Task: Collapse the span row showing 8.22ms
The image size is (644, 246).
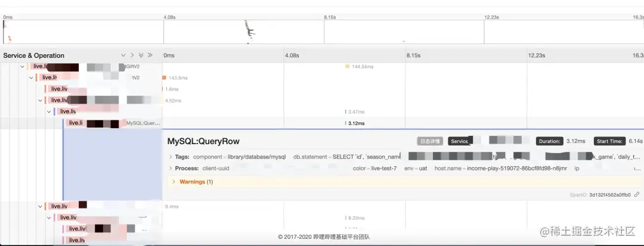Action: pyautogui.click(x=49, y=218)
